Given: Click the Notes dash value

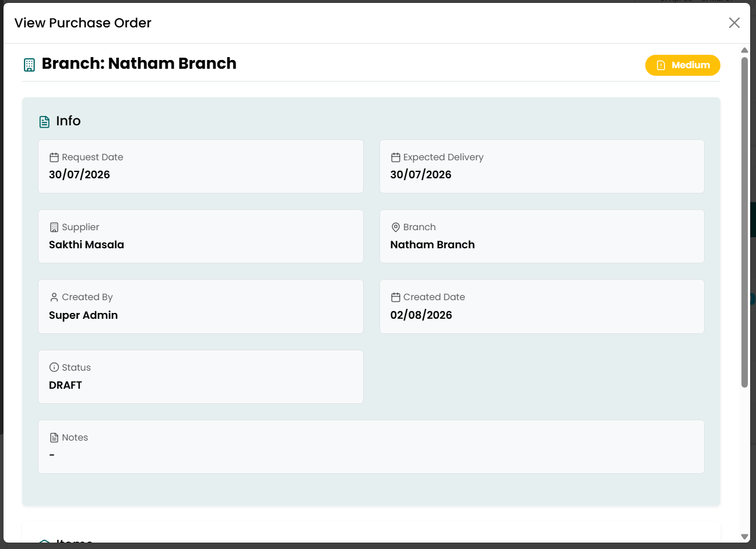Looking at the screenshot, I should tap(52, 455).
